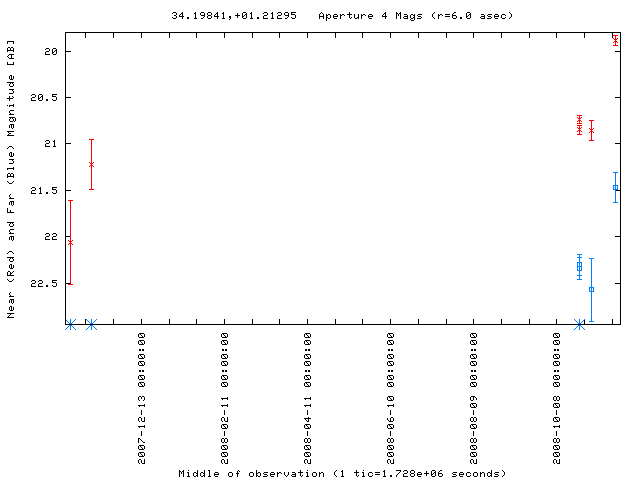Click the plot title coordinates 34.19841,+01.21295
Viewport: 640px width, 480px height.
tap(234, 16)
